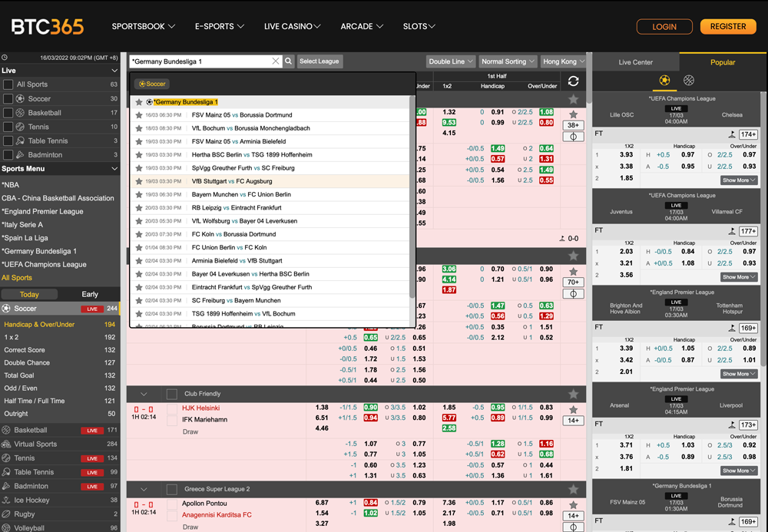The width and height of the screenshot is (768, 532).
Task: Star the HJK Helsinki match
Action: (574, 410)
